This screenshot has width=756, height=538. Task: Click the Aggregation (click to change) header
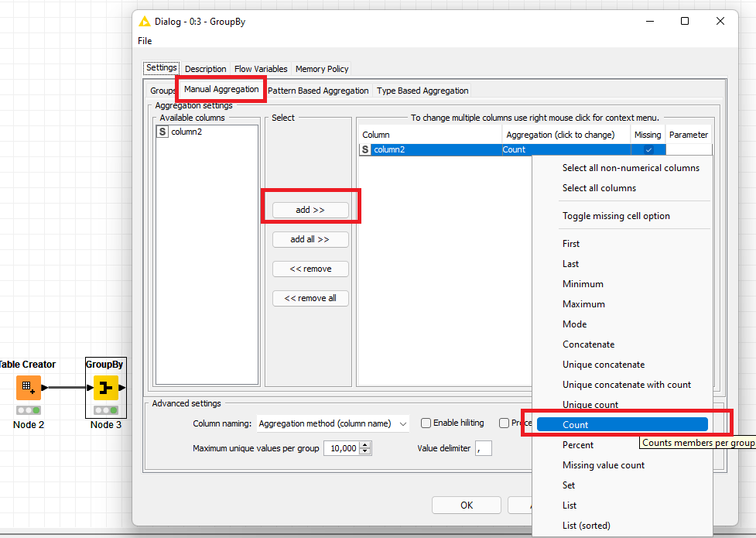(566, 135)
